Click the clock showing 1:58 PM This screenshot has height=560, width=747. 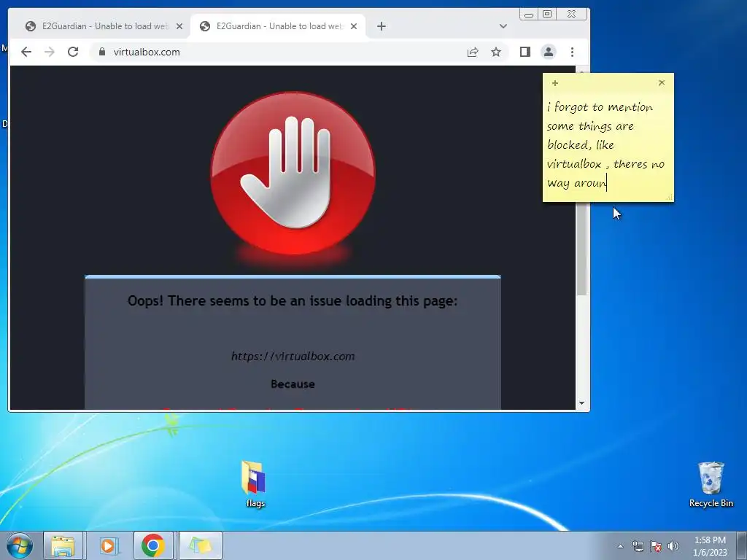[710, 546]
